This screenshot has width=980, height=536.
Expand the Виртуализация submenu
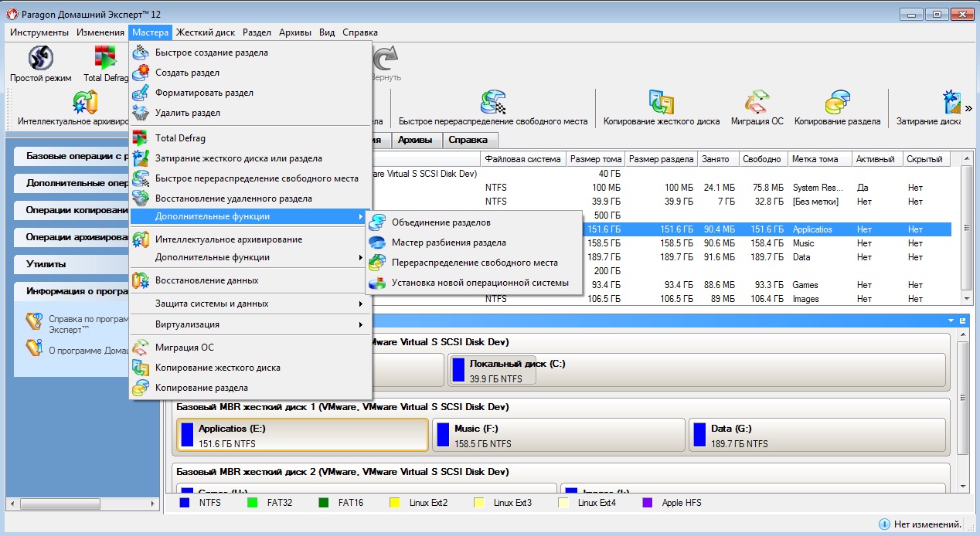point(250,324)
